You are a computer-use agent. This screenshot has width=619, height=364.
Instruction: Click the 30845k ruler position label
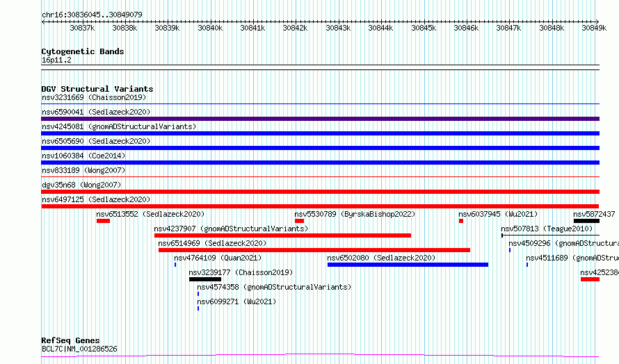tap(424, 28)
